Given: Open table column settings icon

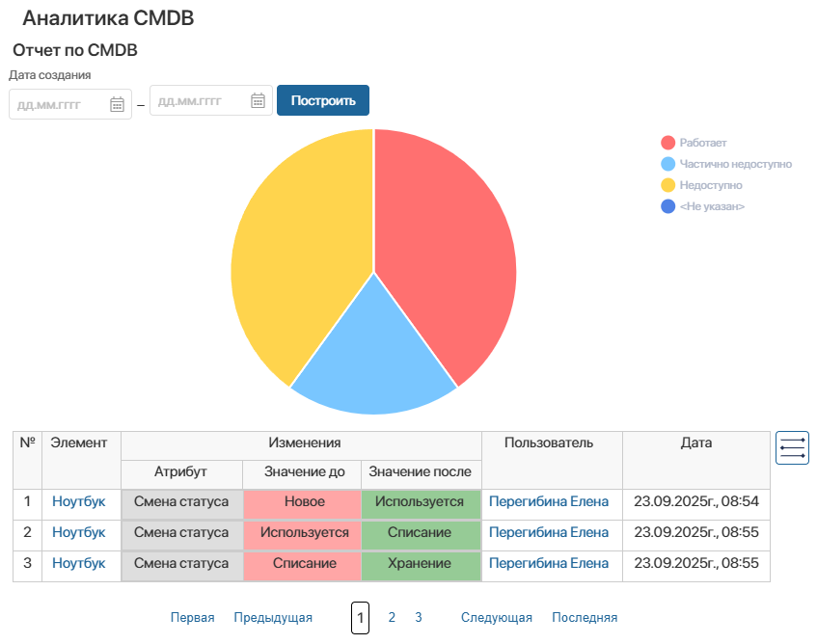Looking at the screenshot, I should [x=792, y=447].
